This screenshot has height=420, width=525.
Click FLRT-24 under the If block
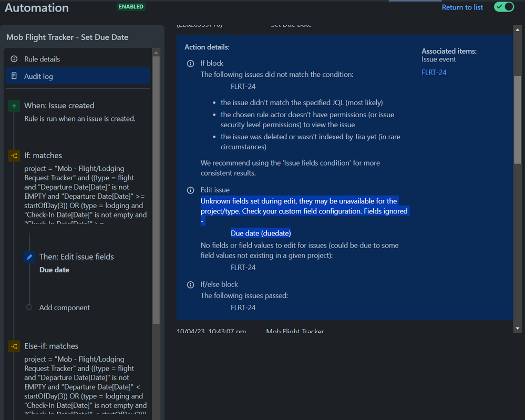243,86
